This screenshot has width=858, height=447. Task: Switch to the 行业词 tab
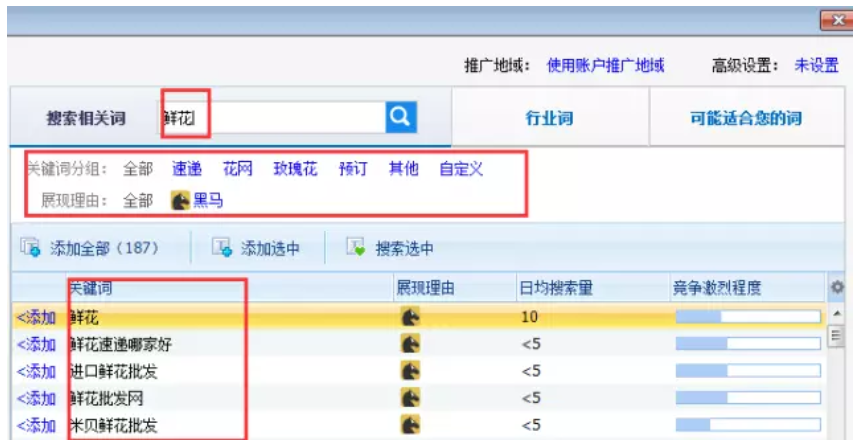pyautogui.click(x=549, y=118)
